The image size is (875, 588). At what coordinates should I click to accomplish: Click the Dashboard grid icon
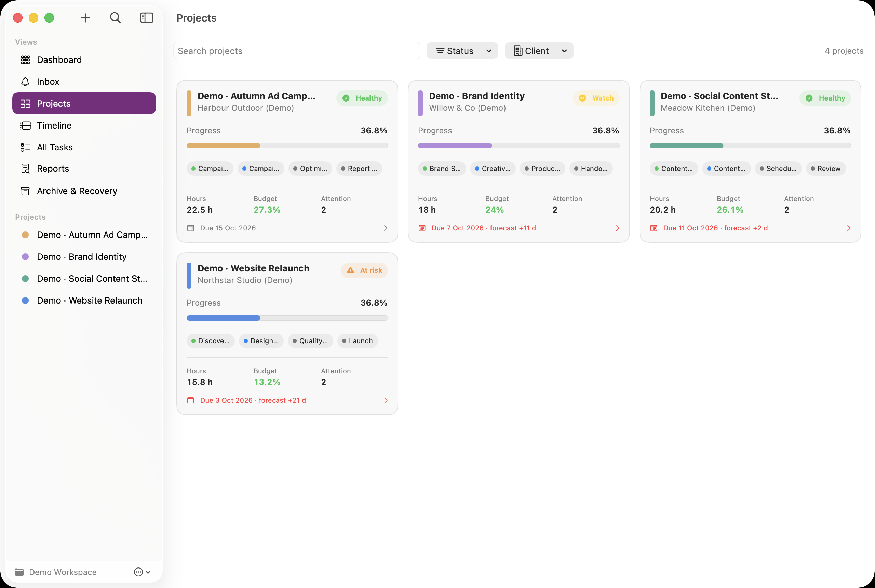25,60
